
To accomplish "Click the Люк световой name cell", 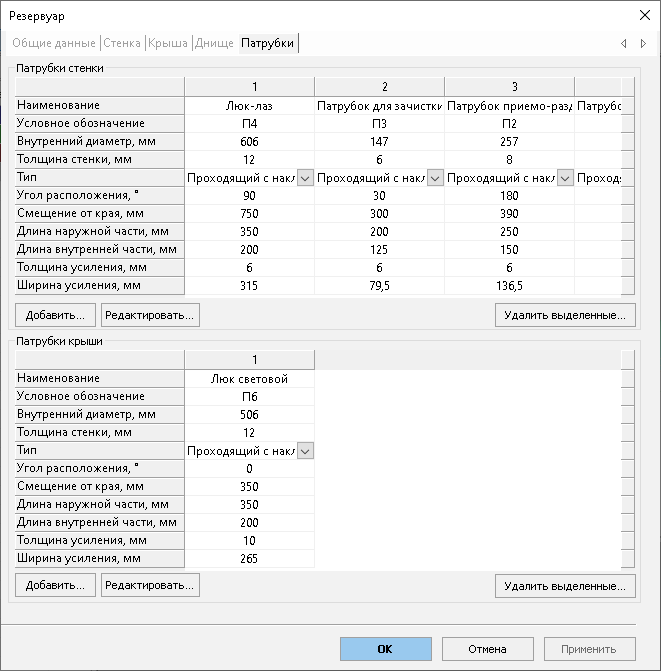I will [x=249, y=379].
